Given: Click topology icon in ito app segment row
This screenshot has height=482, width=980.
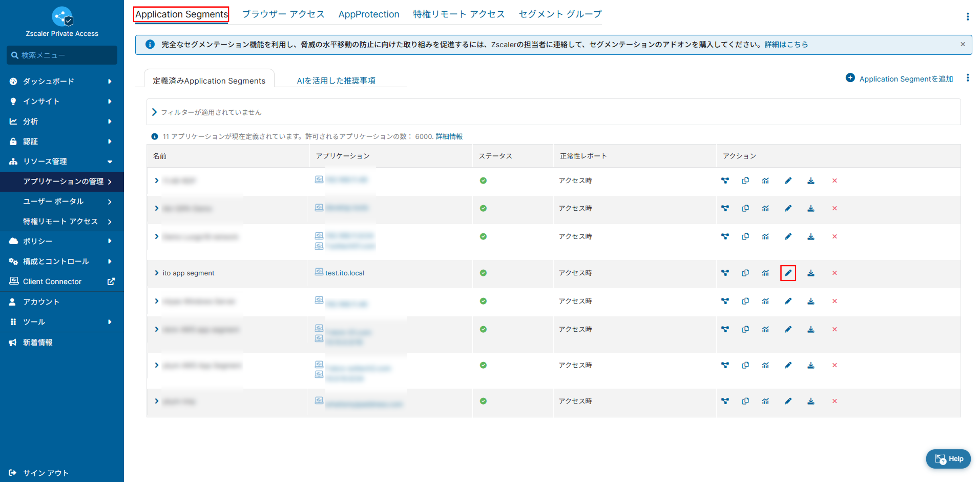Looking at the screenshot, I should [x=725, y=273].
